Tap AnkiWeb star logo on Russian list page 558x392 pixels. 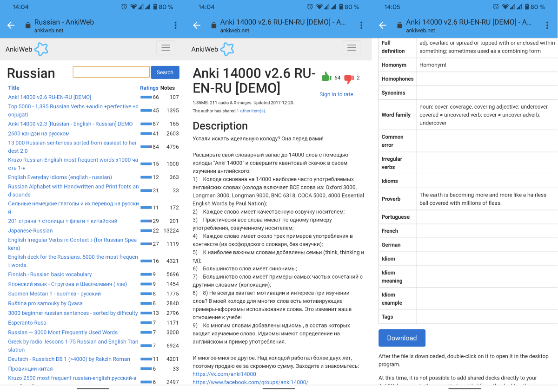(41, 49)
